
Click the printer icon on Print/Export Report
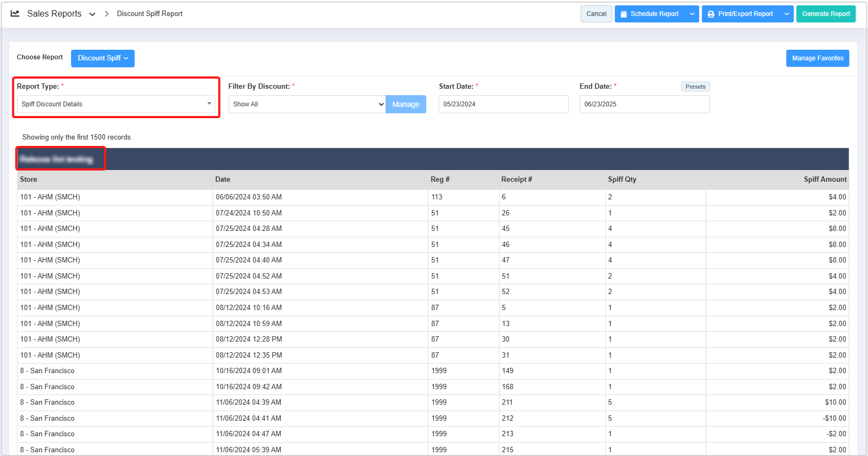(x=711, y=14)
